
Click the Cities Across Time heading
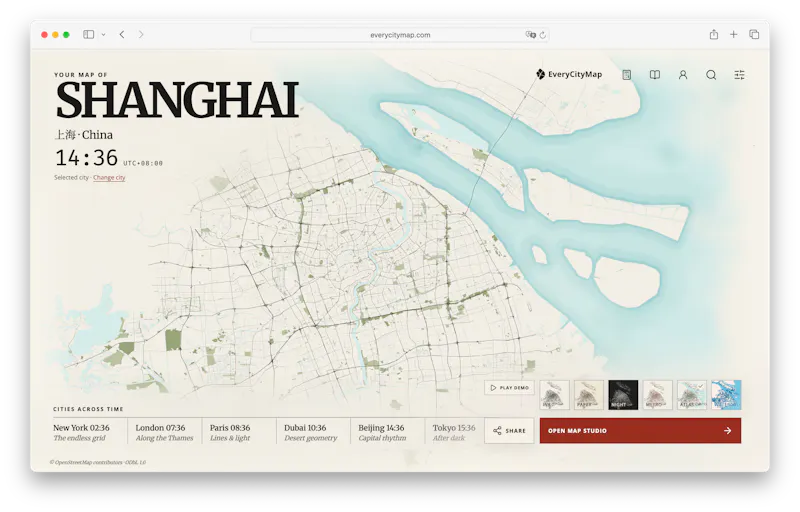(x=88, y=409)
